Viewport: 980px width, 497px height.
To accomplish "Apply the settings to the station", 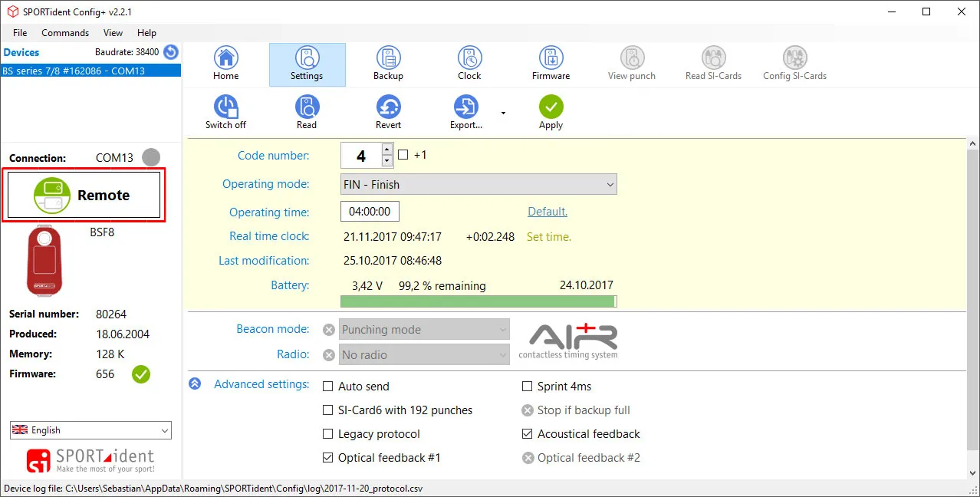I will click(x=551, y=113).
